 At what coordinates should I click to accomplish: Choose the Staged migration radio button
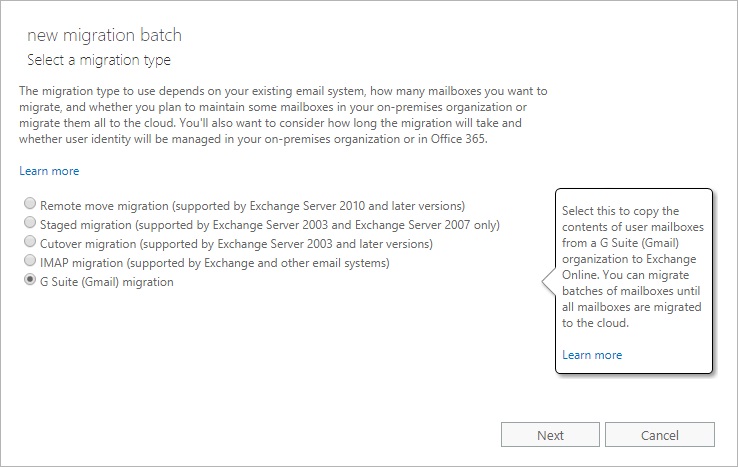[29, 224]
